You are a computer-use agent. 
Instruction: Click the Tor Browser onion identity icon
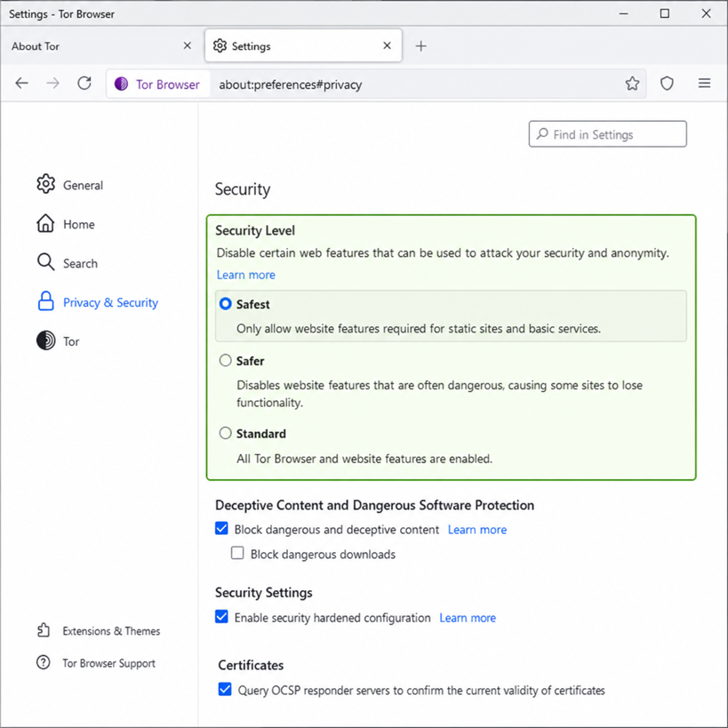pos(121,84)
